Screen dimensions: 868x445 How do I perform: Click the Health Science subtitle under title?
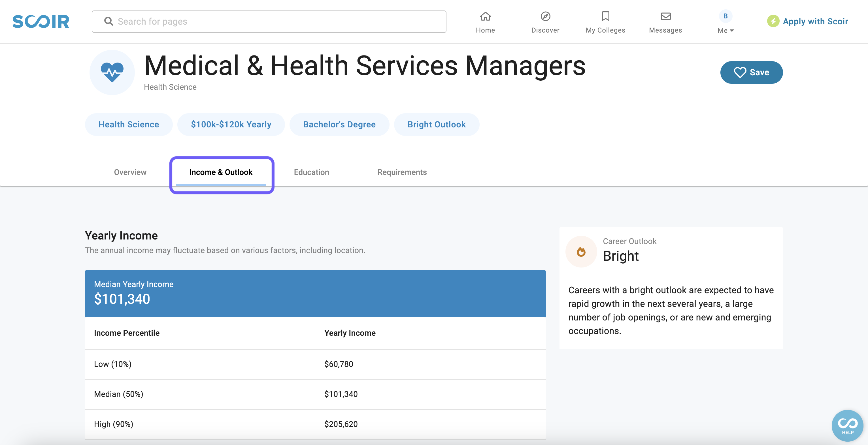[170, 87]
